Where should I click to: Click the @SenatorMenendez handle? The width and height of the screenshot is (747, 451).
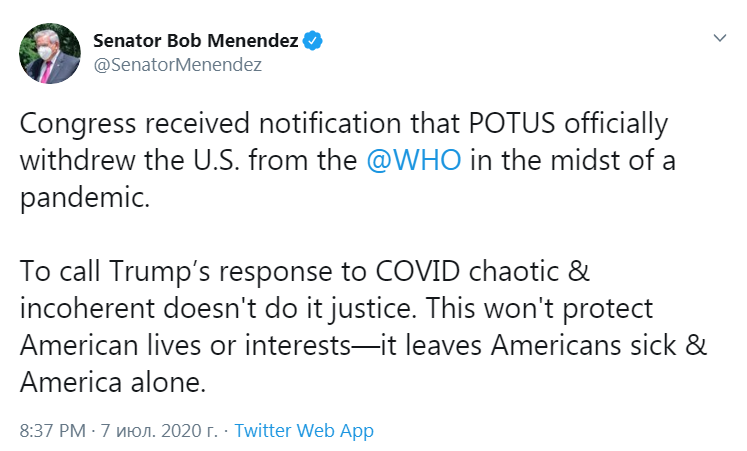point(177,65)
